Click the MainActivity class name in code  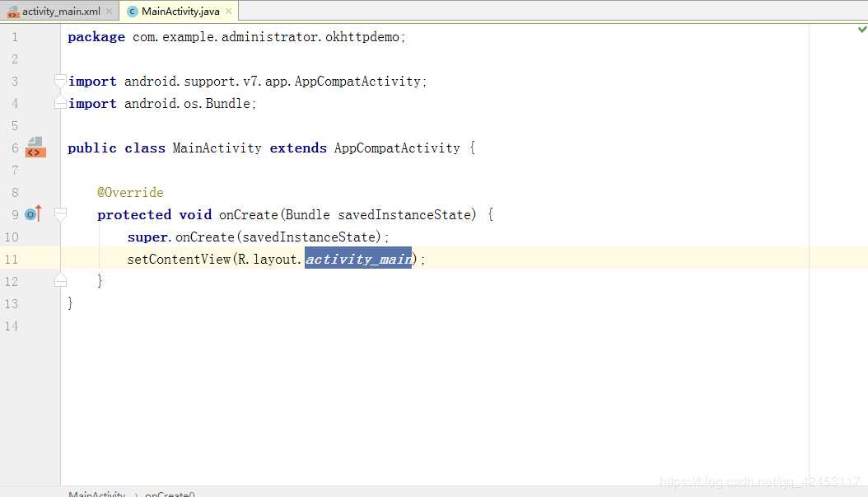point(217,148)
